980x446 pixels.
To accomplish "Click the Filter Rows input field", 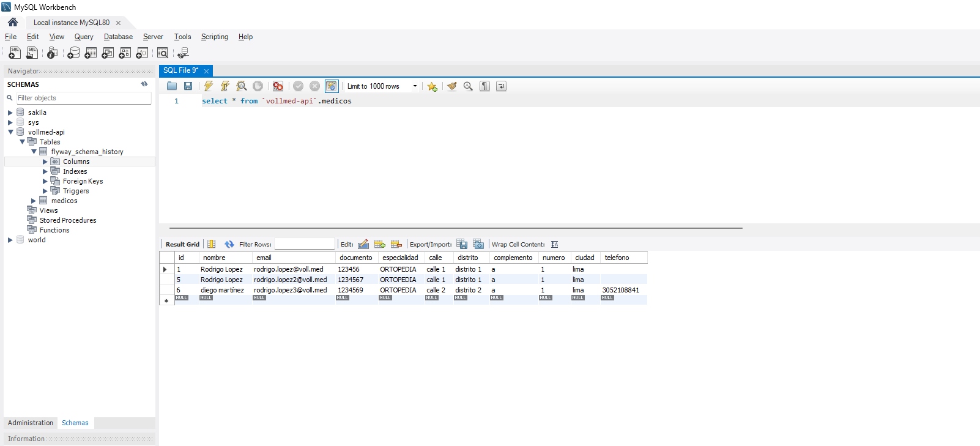I will 305,244.
